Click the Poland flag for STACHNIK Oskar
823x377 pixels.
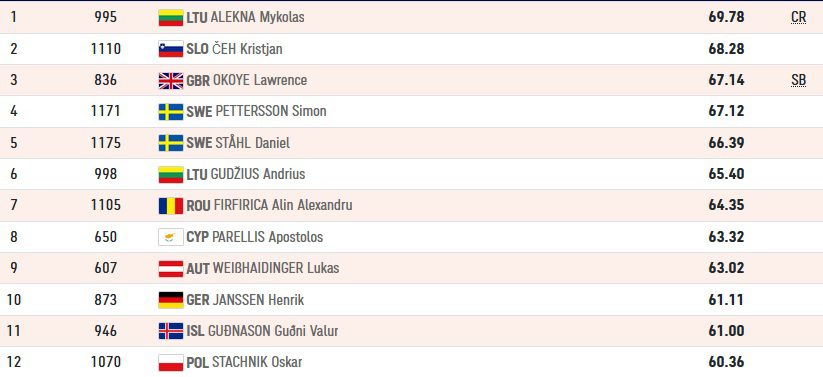[x=171, y=362]
